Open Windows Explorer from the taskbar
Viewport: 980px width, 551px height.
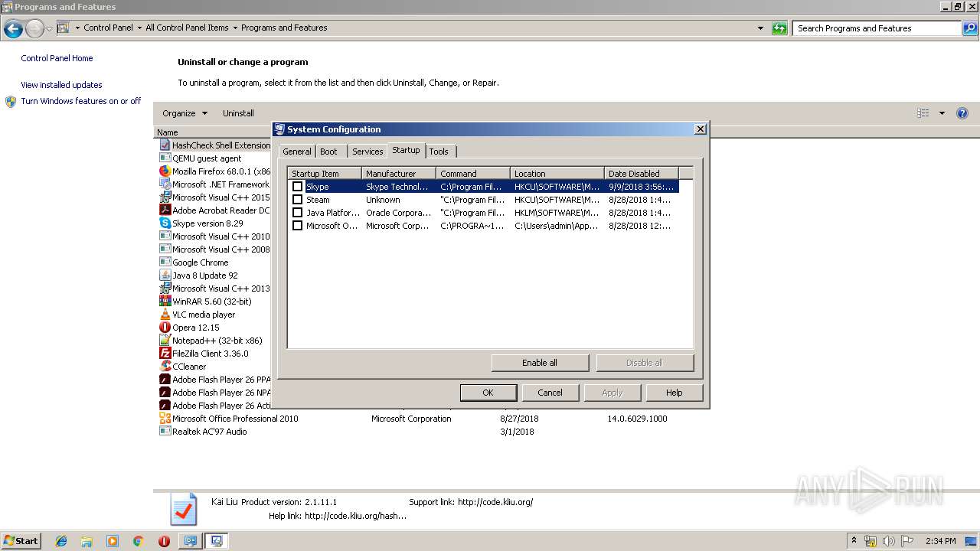click(x=87, y=541)
